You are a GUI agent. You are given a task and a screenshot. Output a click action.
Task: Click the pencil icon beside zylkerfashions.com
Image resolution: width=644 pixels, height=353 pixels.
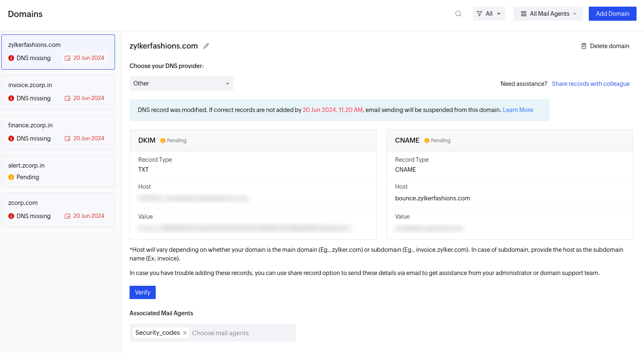[206, 46]
